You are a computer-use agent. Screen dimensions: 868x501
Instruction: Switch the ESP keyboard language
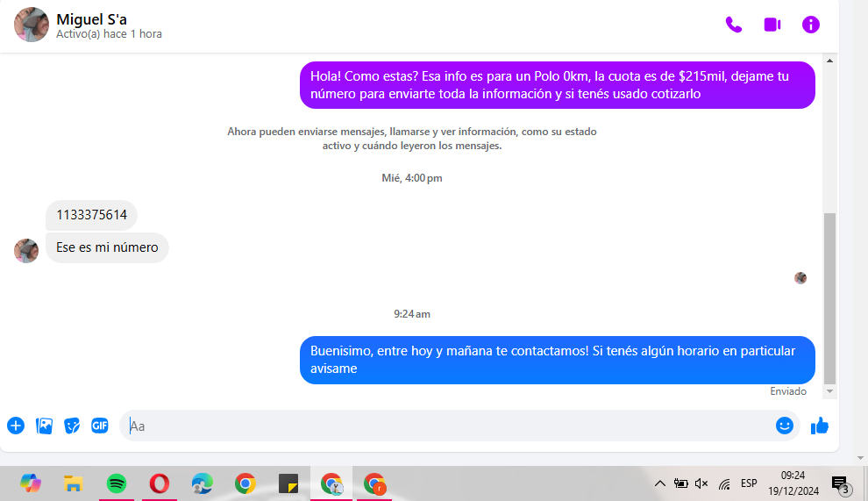tap(749, 483)
